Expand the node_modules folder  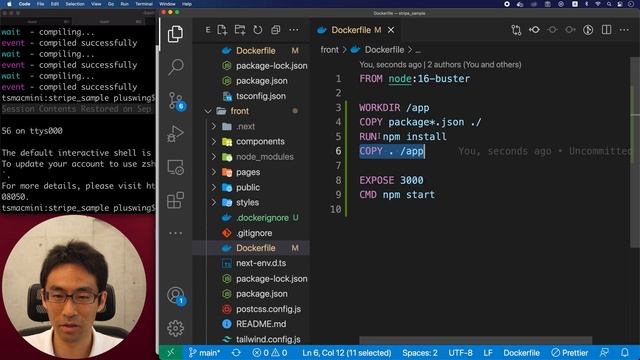pos(214,157)
